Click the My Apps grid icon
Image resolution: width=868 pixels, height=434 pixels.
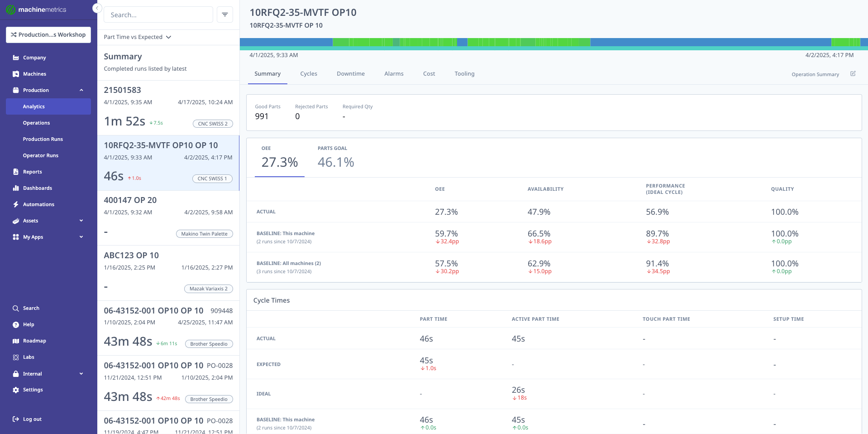[16, 237]
